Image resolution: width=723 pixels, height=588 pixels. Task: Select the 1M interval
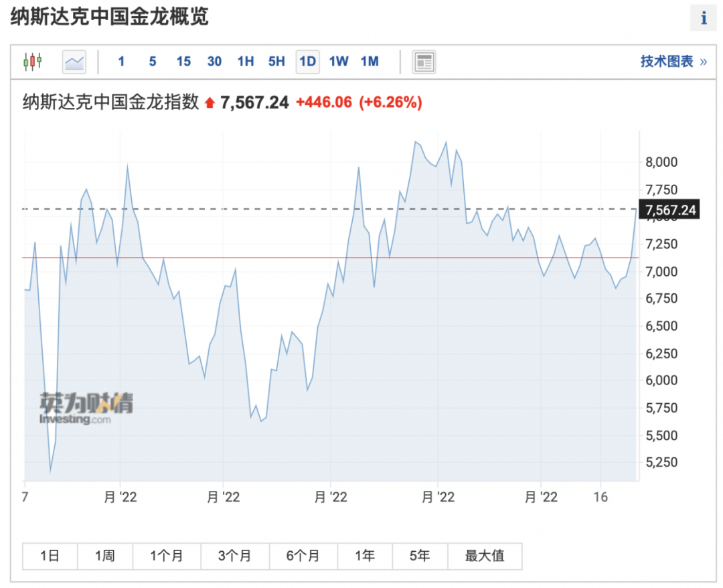coord(370,62)
